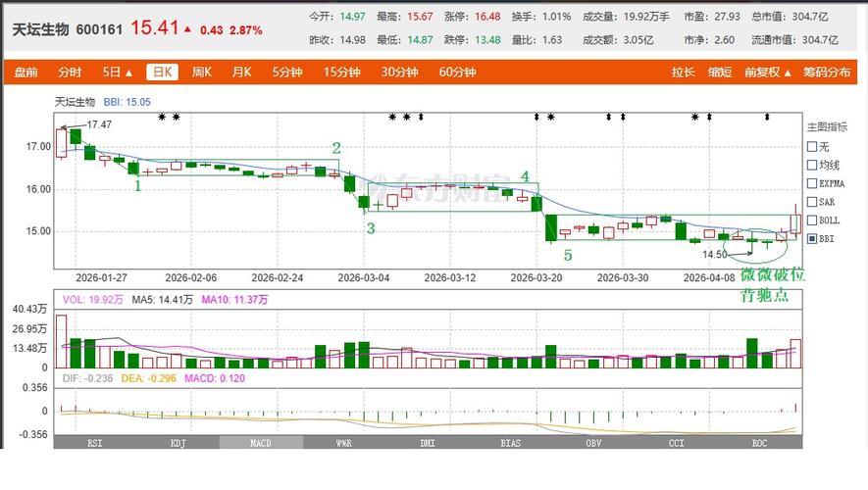Click the 涨停: 16.48 limit-up value

[x=472, y=17]
